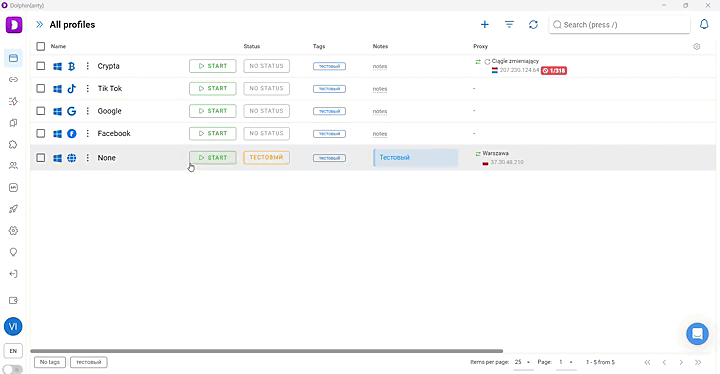Filter by No tags
The width and height of the screenshot is (720, 374).
50,362
